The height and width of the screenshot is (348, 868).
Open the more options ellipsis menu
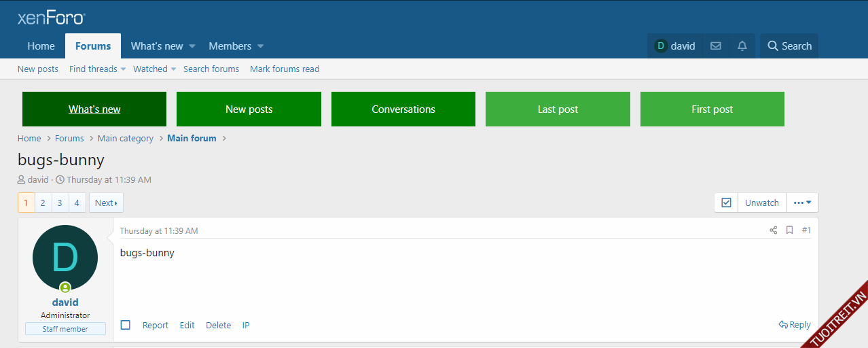pyautogui.click(x=802, y=203)
